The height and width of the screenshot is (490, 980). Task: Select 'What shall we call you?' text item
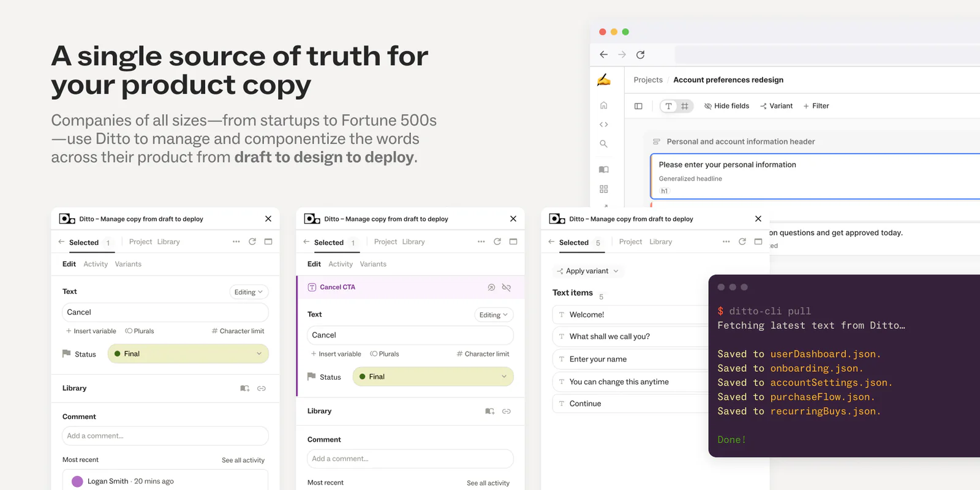point(630,337)
